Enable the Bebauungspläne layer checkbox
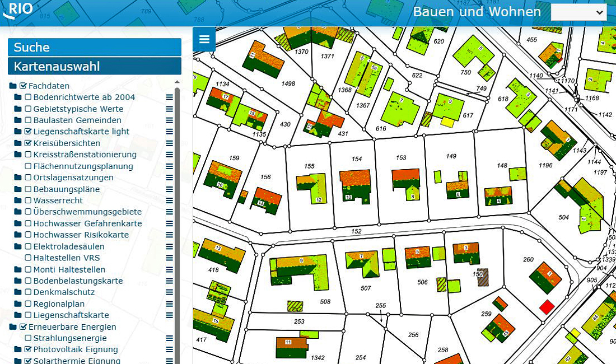This screenshot has height=364, width=616. [28, 189]
